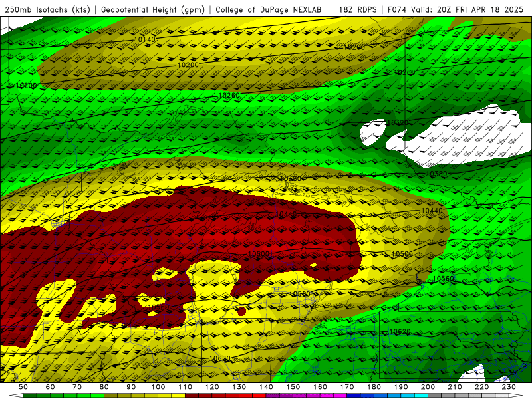Click the 230 tick label on the legend
Screen dimensions: 532x399
click(509, 387)
